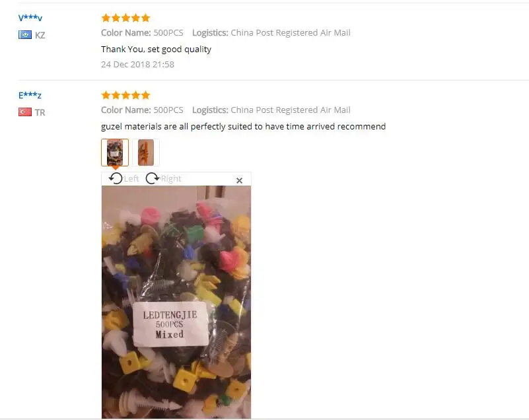Close the enlarged review photo
Viewport: 529px width, 420px height.
click(239, 180)
